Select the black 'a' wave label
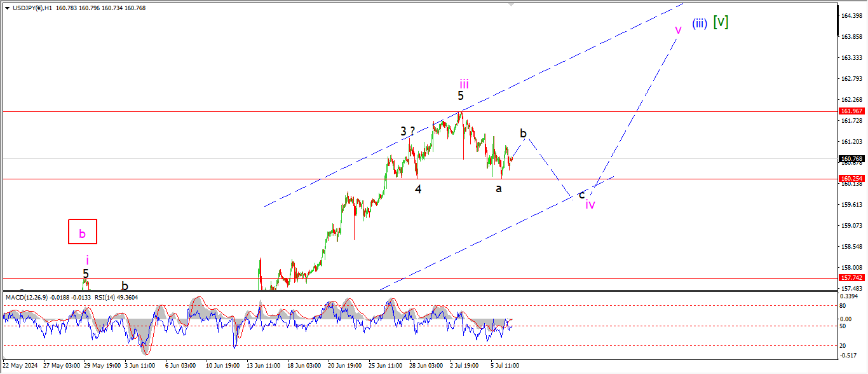 [499, 188]
